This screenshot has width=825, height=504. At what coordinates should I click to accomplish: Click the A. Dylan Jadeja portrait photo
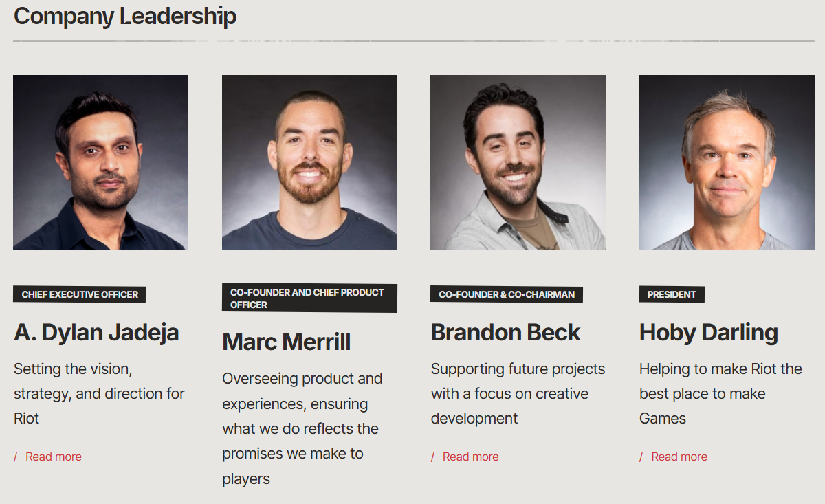100,162
